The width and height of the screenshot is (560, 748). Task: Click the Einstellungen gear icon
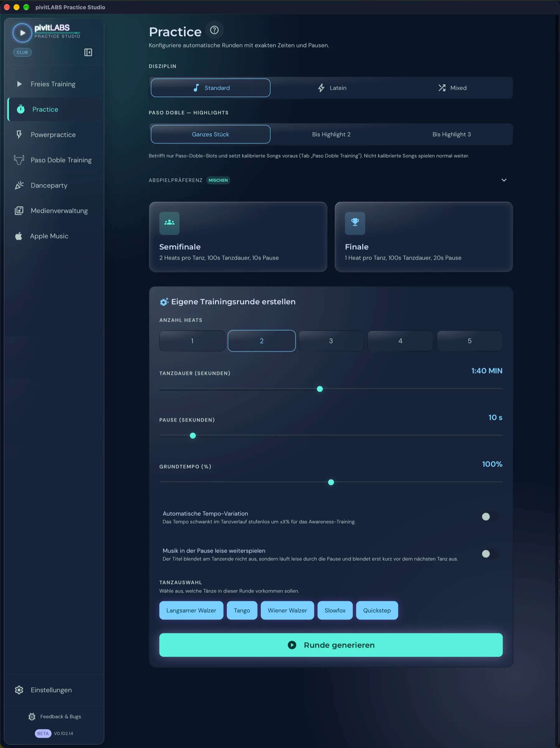tap(19, 690)
